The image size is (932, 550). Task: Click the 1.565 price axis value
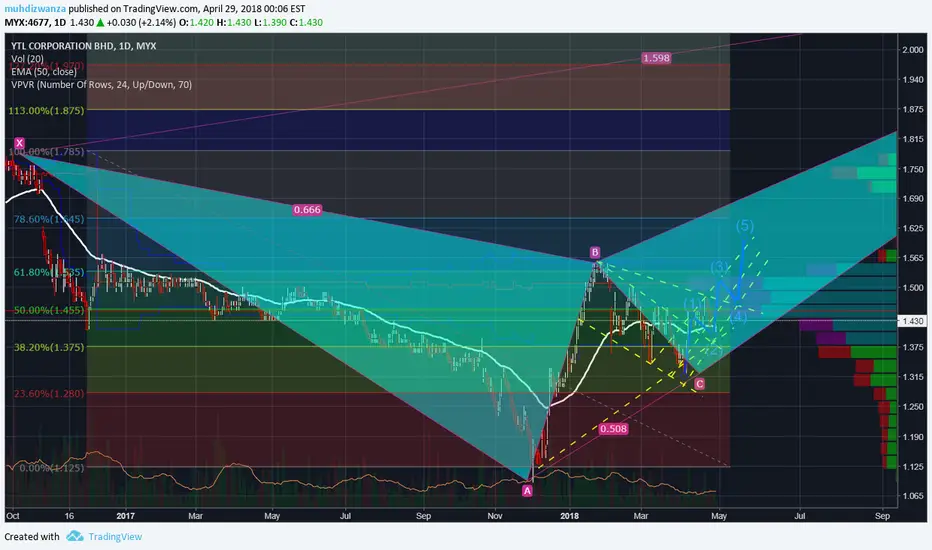[913, 258]
